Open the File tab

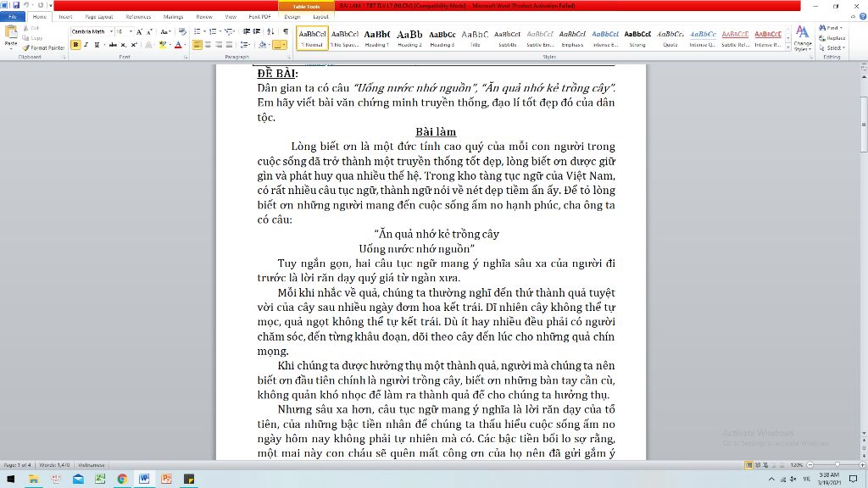point(12,17)
